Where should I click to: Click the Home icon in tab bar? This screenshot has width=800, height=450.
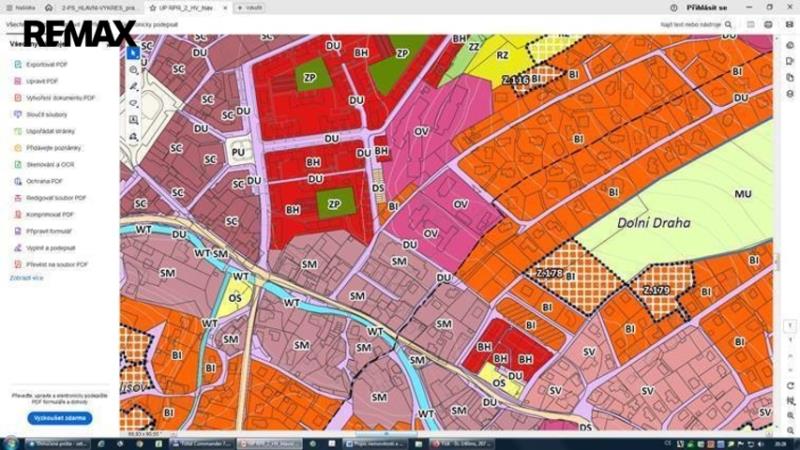48,7
